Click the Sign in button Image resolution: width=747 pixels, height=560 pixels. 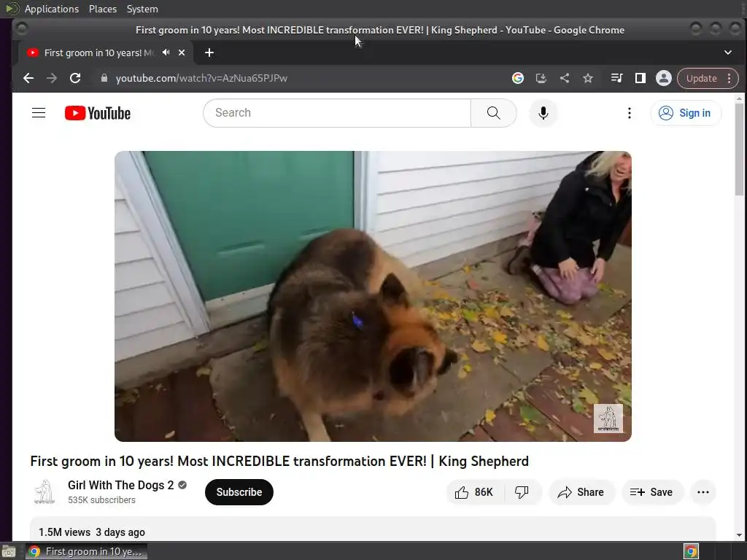click(x=686, y=113)
